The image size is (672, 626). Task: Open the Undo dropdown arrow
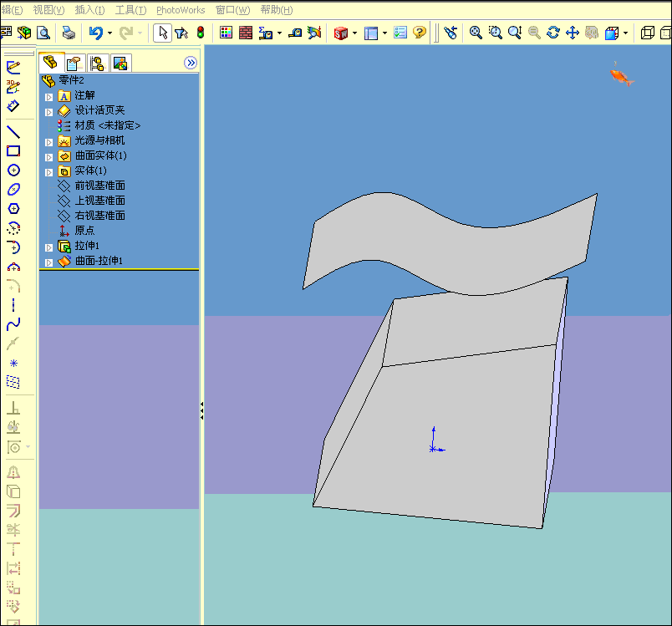109,33
